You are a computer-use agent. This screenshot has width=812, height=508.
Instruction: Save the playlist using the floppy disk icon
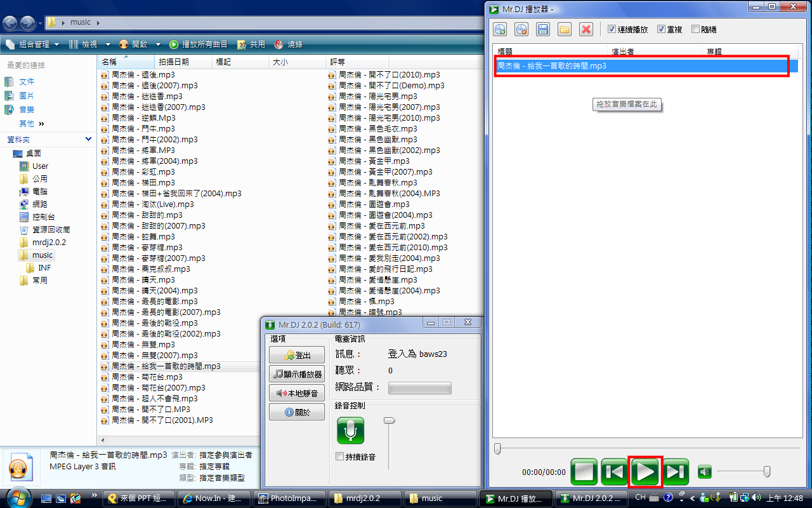point(543,29)
